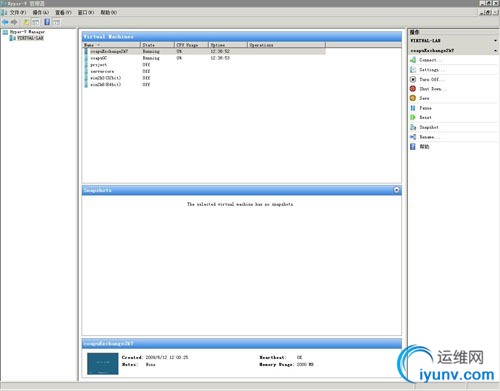Screen dimensions: 500x391
Task: Click the blue Help icon in the toolbar
Action: pyautogui.click(x=47, y=22)
